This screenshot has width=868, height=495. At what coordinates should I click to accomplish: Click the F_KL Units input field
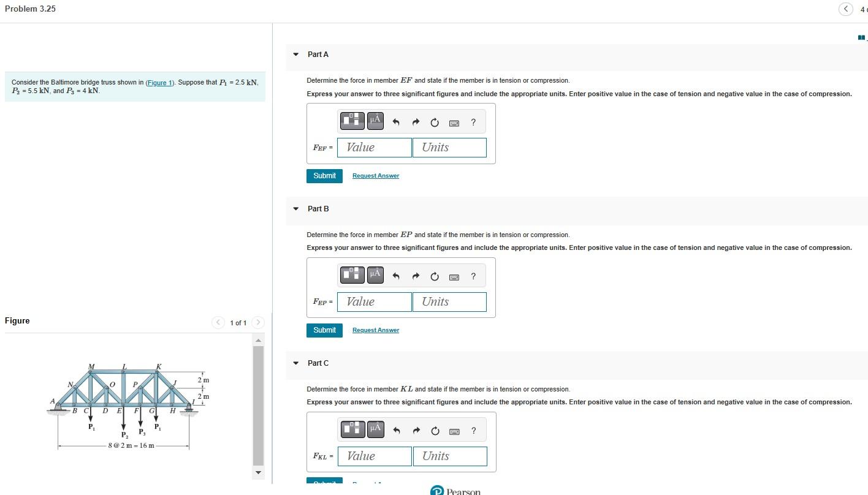[450, 456]
